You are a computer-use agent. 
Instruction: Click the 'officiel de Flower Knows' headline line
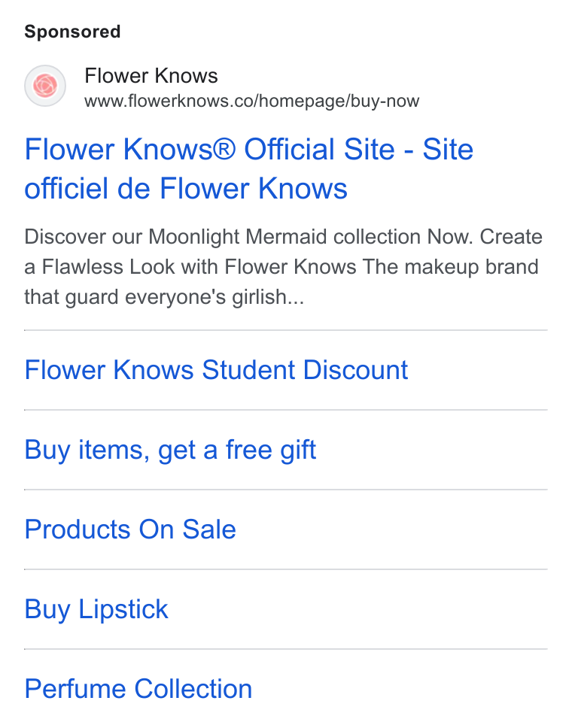[186, 189]
